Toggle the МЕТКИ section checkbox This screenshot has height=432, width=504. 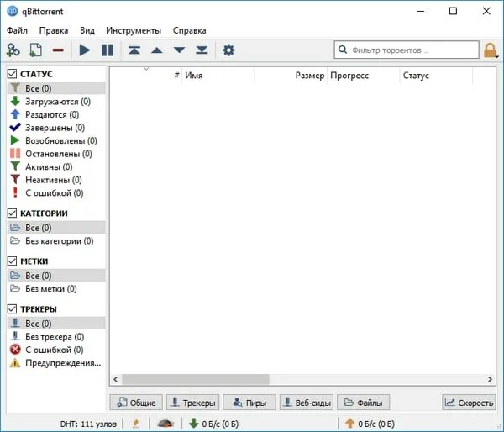[13, 261]
